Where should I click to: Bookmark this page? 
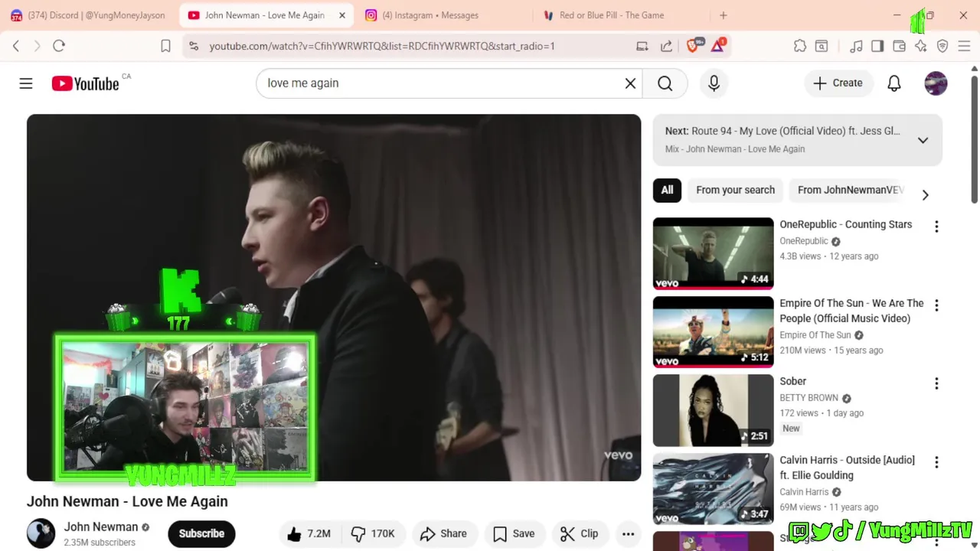tap(165, 46)
